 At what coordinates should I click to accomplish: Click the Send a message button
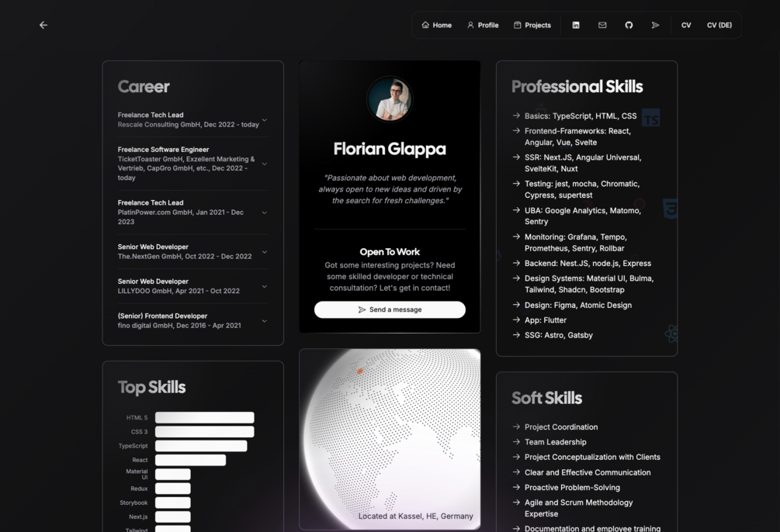390,309
